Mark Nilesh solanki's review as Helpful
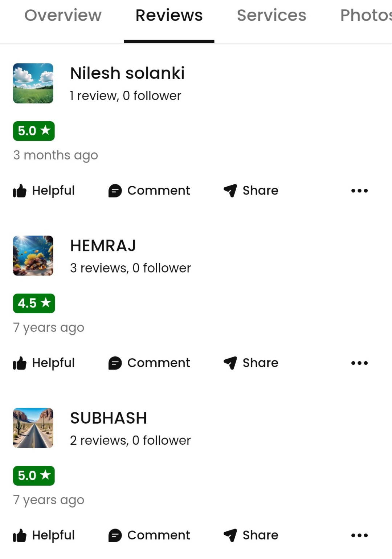The width and height of the screenshot is (392, 559). tap(44, 191)
